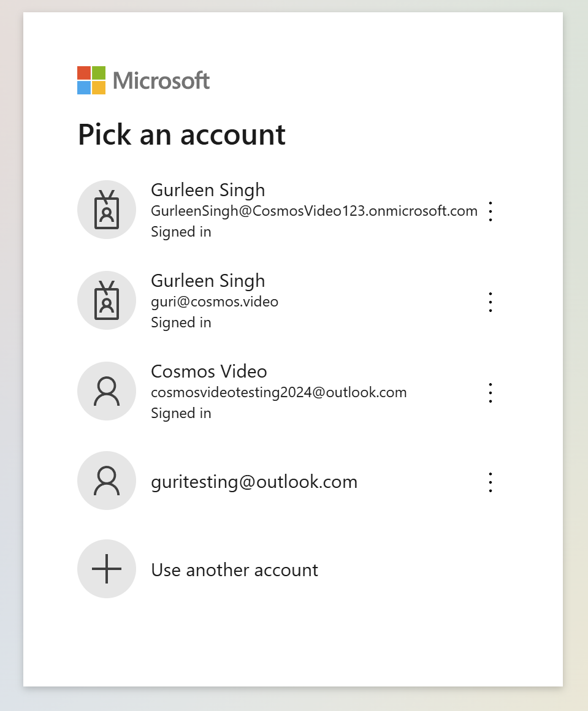Viewport: 588px width, 711px height.
Task: Click the person avatar beside guritesting@outlook.com
Action: pyautogui.click(x=107, y=481)
